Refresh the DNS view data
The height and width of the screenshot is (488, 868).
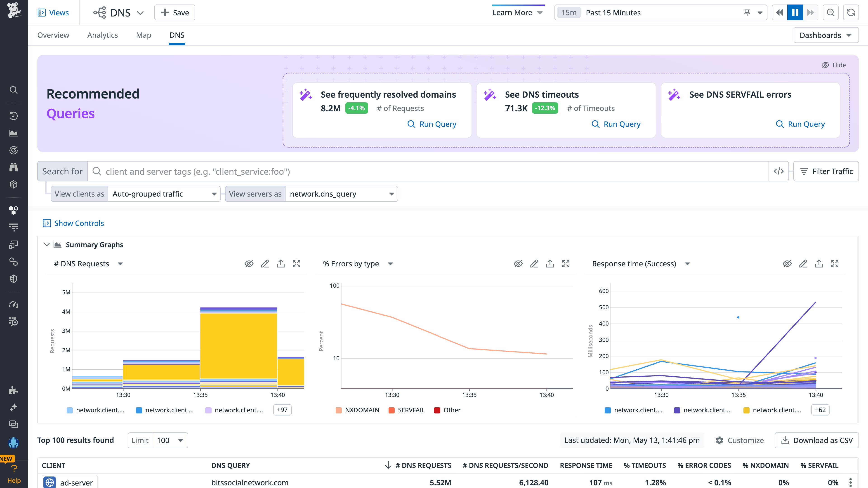(851, 12)
